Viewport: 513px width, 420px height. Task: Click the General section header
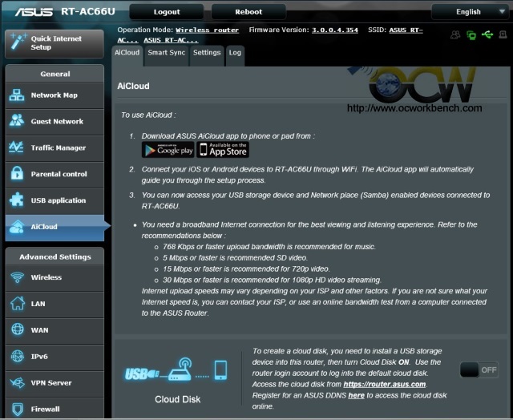55,74
